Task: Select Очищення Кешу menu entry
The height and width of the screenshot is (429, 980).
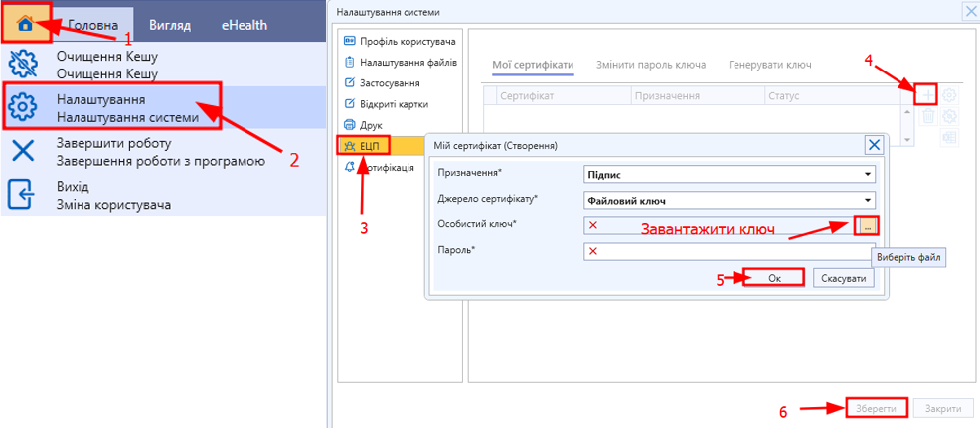Action: click(x=163, y=65)
